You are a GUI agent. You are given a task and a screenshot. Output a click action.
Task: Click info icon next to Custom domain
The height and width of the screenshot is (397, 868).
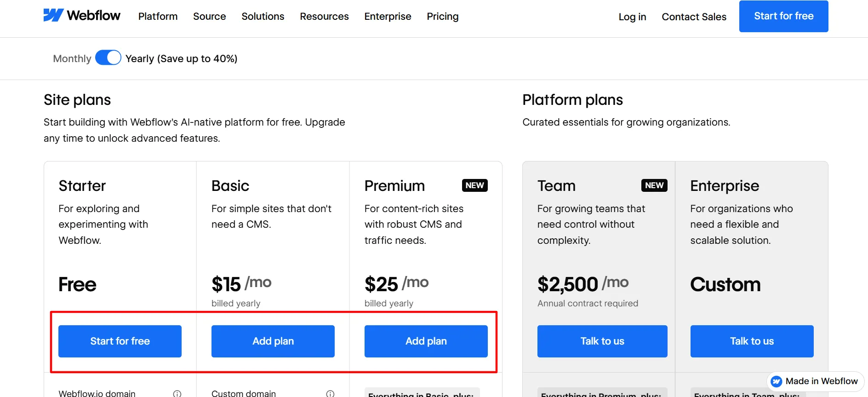tap(330, 393)
